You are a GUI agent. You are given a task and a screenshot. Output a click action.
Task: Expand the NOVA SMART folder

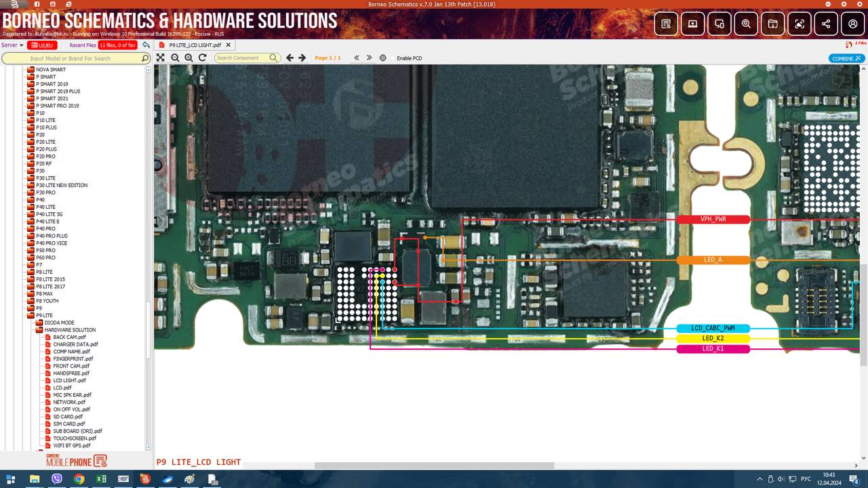[31, 70]
